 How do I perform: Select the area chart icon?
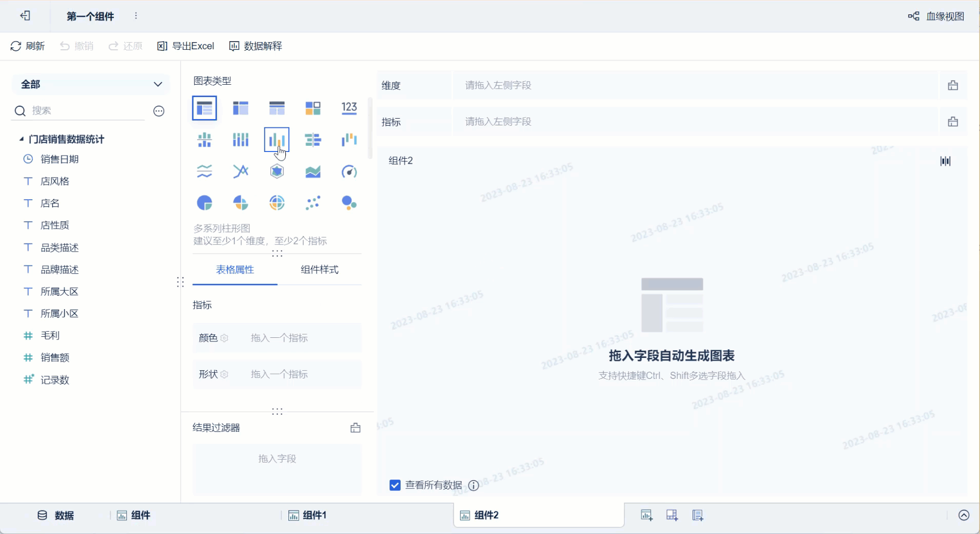coord(312,171)
